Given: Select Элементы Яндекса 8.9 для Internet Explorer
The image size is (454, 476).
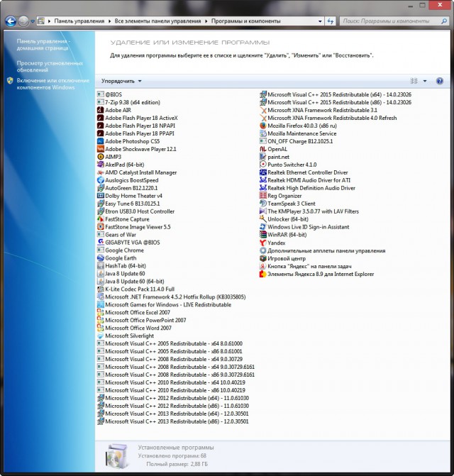Looking at the screenshot, I should tap(317, 274).
